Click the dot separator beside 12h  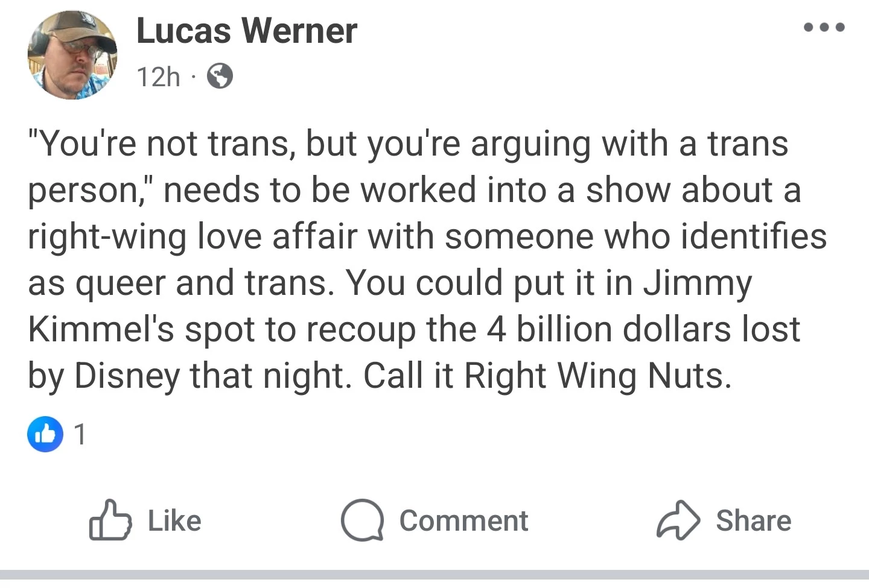point(193,77)
